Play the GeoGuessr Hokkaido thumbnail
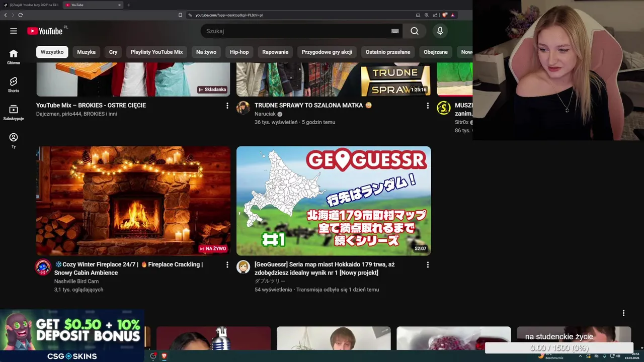Image resolution: width=644 pixels, height=362 pixels. [x=334, y=201]
